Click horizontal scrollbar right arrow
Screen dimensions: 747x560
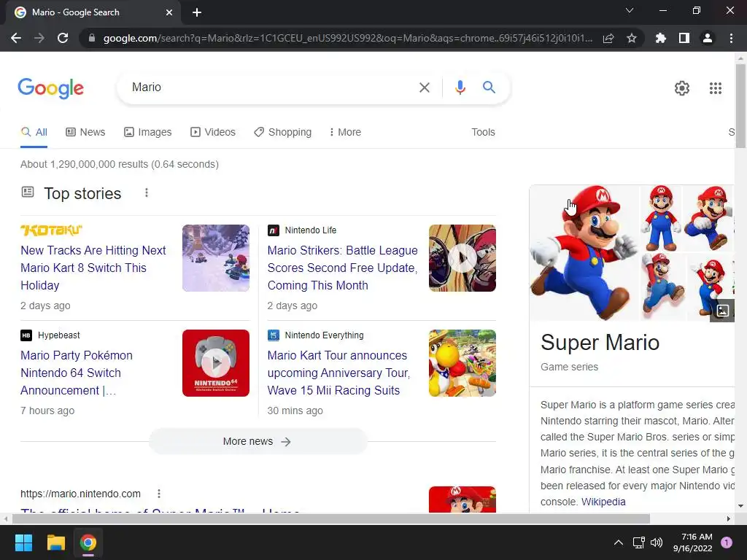point(729,518)
